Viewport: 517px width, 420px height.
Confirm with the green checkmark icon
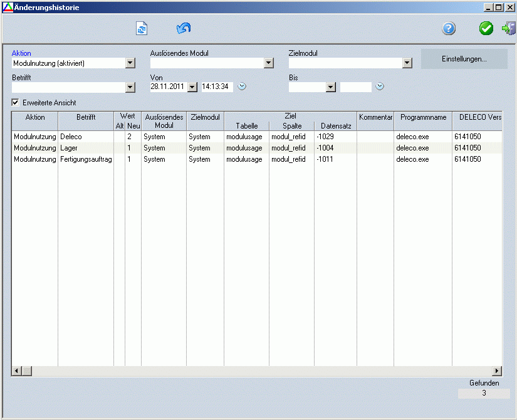tap(486, 28)
